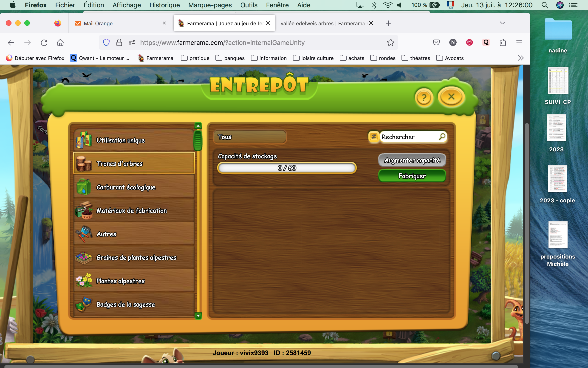
Task: Open the Matériaux de fabrication category
Action: [x=134, y=210]
